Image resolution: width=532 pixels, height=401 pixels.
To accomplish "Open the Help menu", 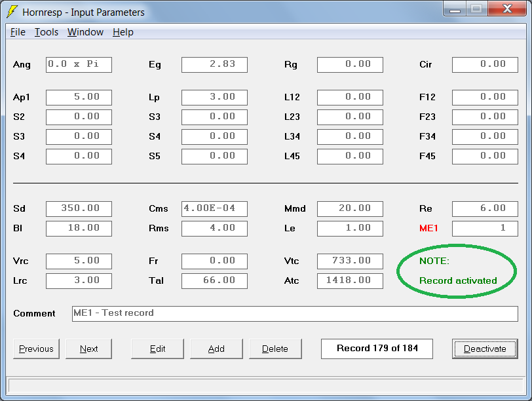I will click(123, 32).
